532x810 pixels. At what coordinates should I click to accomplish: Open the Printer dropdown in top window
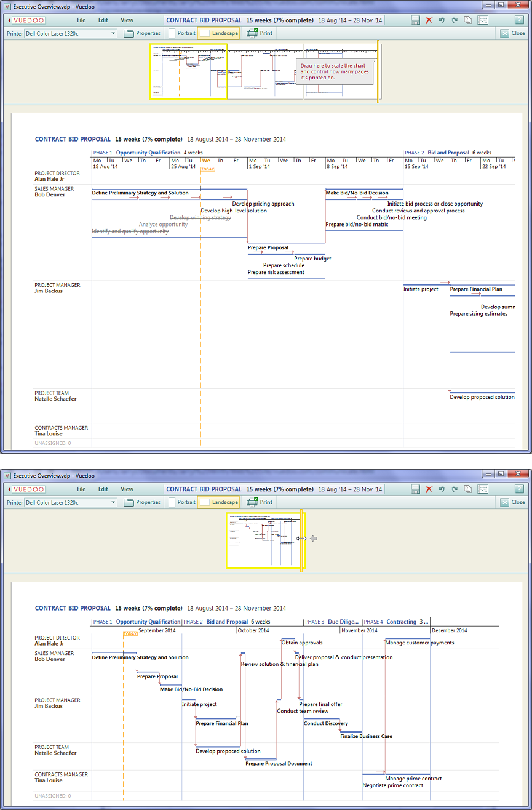[70, 33]
